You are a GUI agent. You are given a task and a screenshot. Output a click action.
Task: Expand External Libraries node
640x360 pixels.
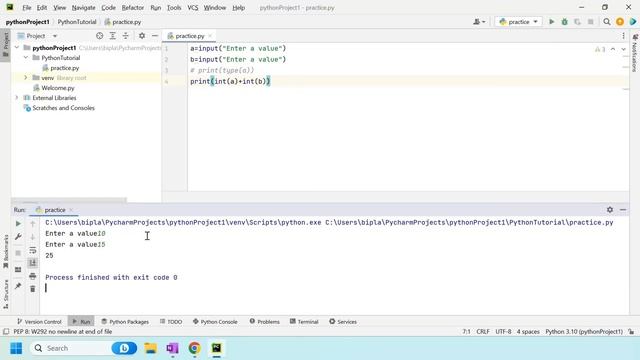click(17, 98)
